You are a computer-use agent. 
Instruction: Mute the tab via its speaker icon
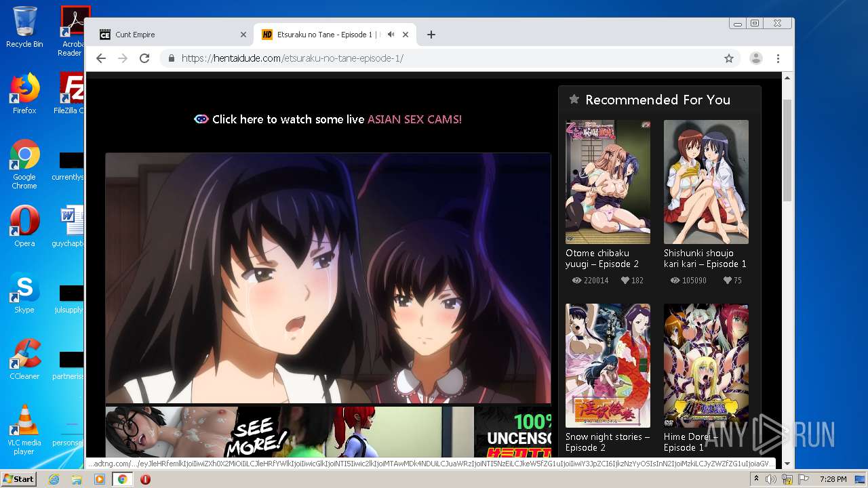pos(391,35)
